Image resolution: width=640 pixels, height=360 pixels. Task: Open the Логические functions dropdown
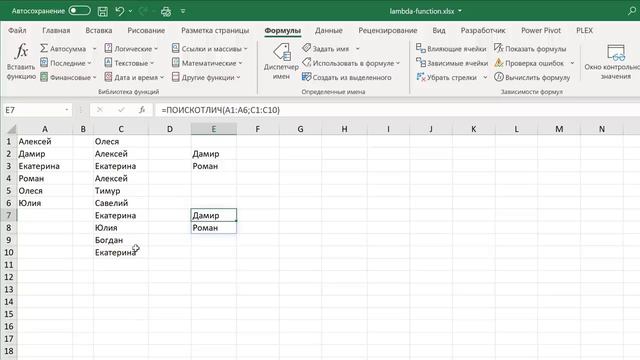(x=131, y=49)
